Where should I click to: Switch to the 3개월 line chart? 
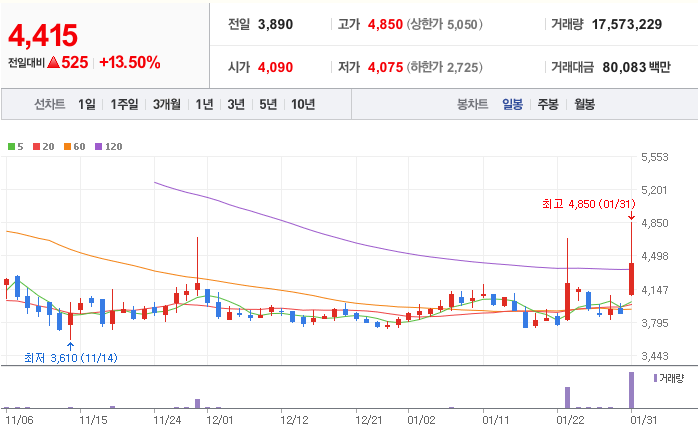(167, 105)
